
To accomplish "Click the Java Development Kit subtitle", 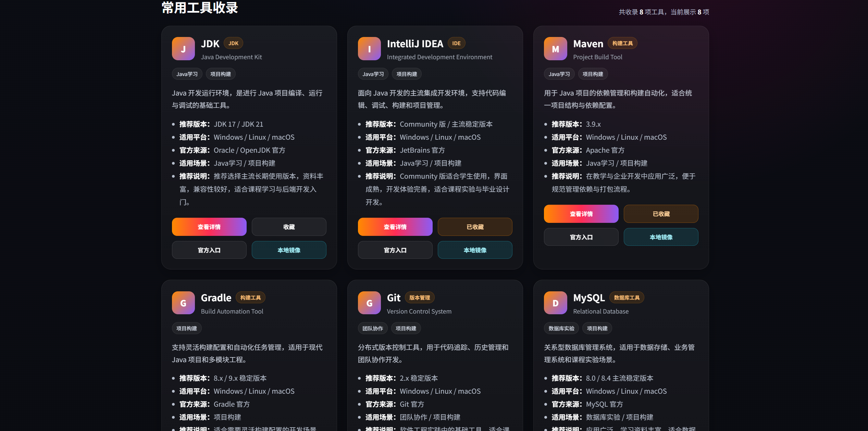I will (231, 57).
